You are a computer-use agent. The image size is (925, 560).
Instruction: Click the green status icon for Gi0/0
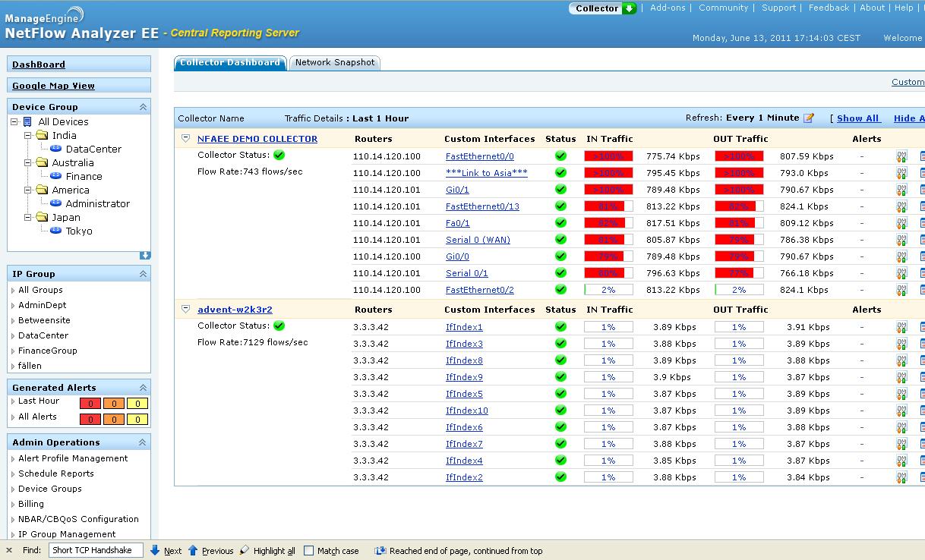pyautogui.click(x=560, y=256)
